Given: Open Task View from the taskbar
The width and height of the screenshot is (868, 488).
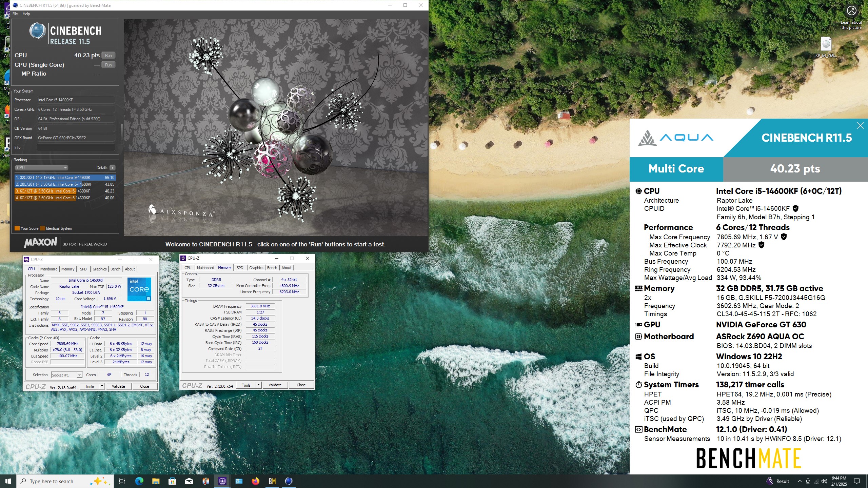Looking at the screenshot, I should coord(122,481).
